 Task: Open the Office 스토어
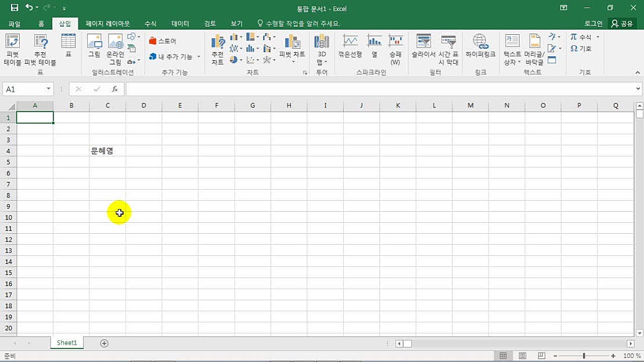click(164, 41)
